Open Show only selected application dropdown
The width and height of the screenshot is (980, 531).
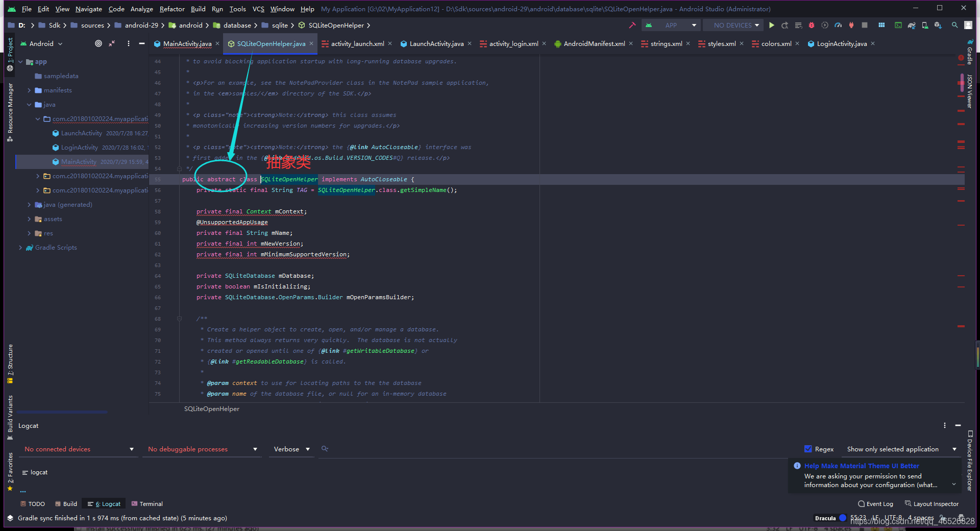[901, 449]
